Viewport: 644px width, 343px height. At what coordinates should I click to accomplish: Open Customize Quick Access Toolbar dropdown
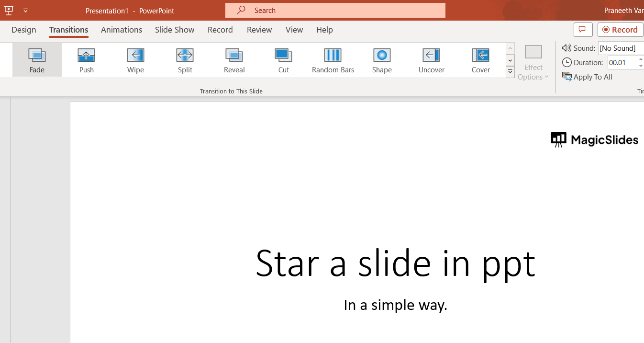point(25,10)
